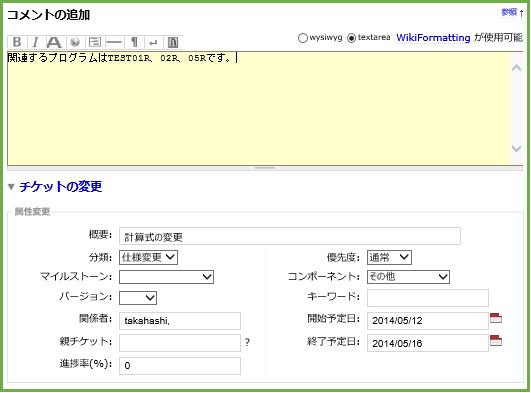
Task: Click inside the yellow comment text area
Action: point(259,108)
